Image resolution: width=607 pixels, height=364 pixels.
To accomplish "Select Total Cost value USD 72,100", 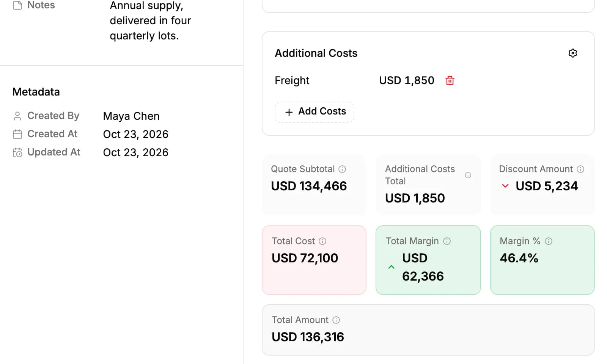I will 305,258.
